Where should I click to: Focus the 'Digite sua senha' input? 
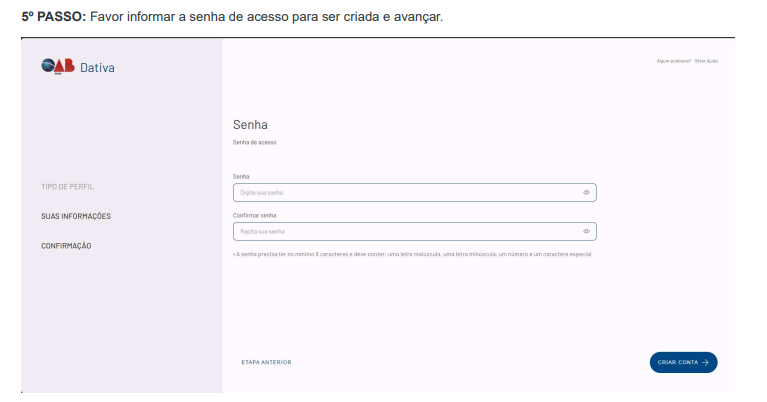click(x=400, y=193)
